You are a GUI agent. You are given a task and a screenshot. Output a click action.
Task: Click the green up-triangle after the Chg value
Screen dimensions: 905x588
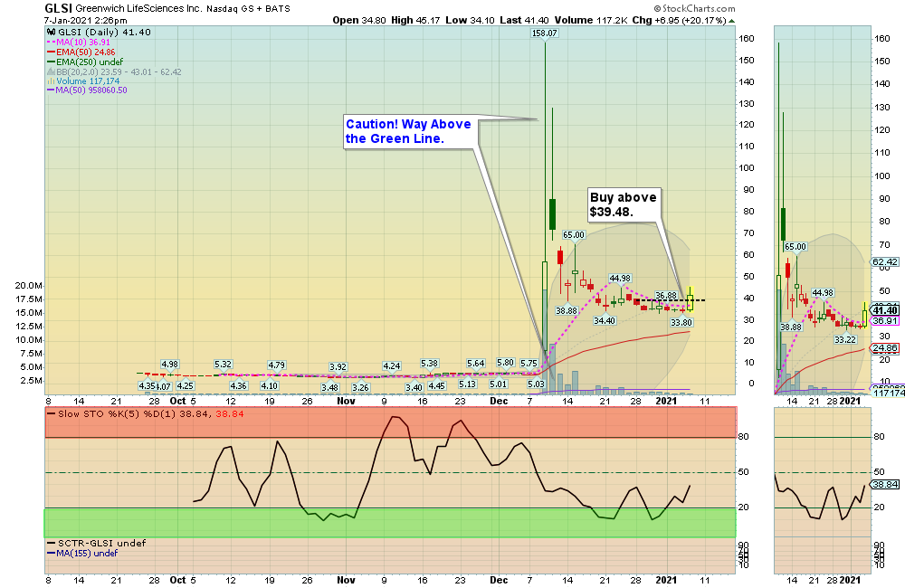click(x=732, y=21)
